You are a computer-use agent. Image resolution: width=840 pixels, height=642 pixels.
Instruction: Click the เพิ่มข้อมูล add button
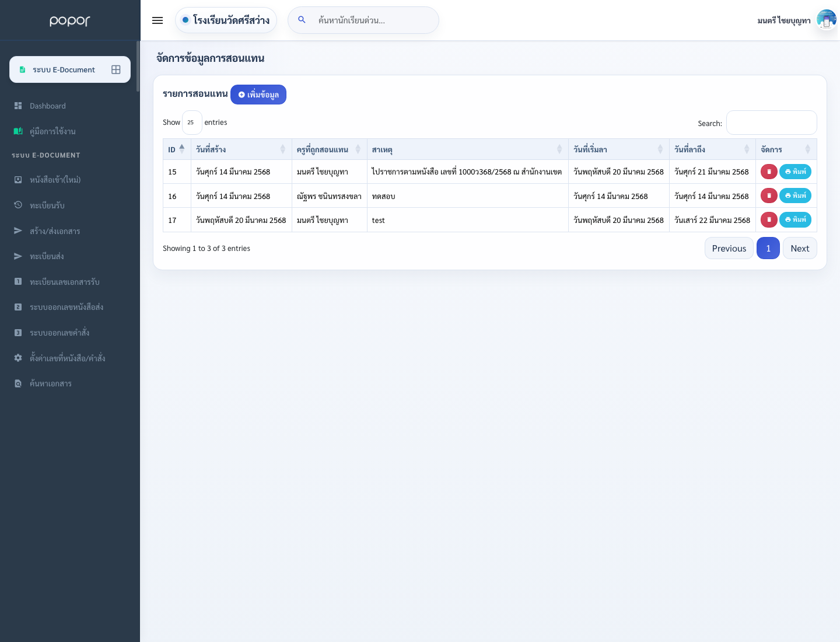pos(258,95)
